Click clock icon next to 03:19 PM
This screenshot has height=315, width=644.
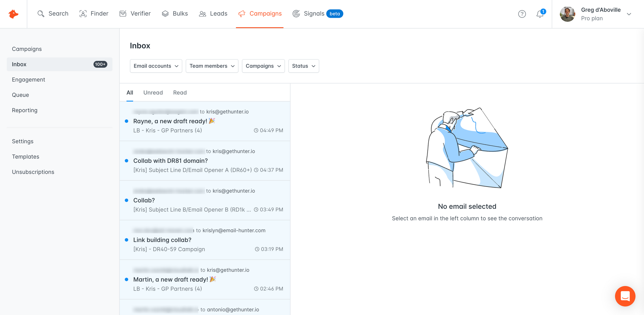pos(257,249)
